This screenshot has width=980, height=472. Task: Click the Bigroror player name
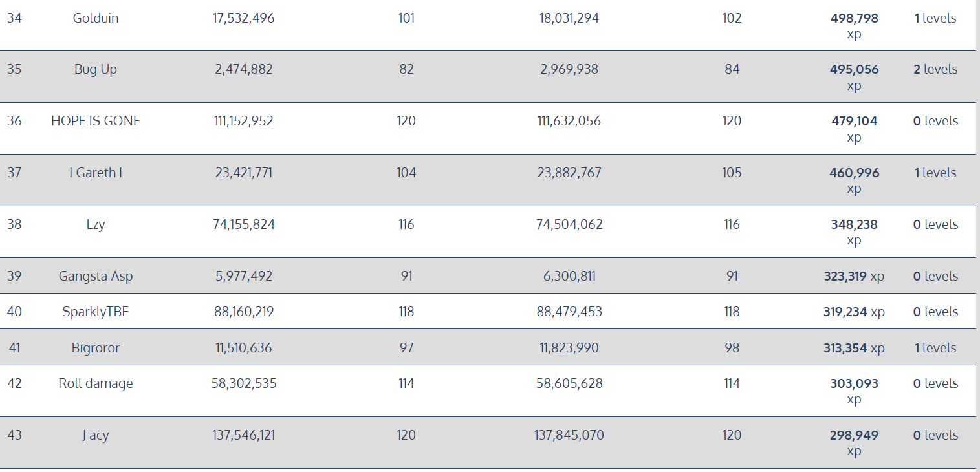96,348
